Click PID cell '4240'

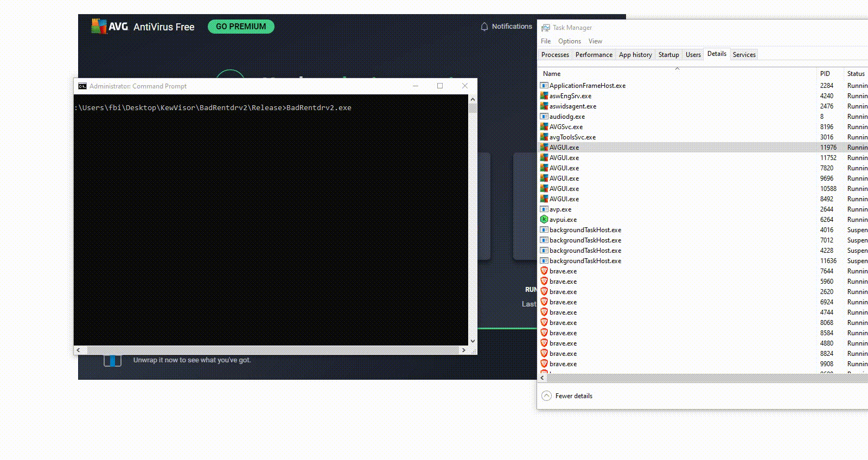click(x=827, y=96)
